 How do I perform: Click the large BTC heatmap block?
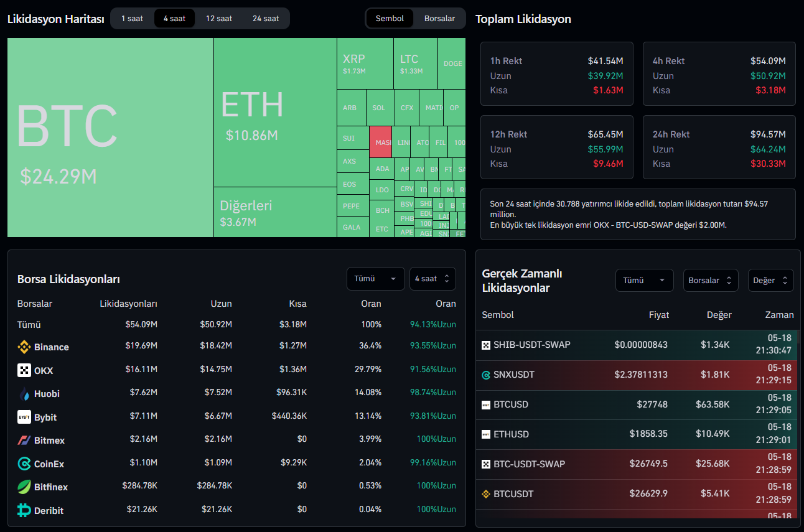[110, 138]
